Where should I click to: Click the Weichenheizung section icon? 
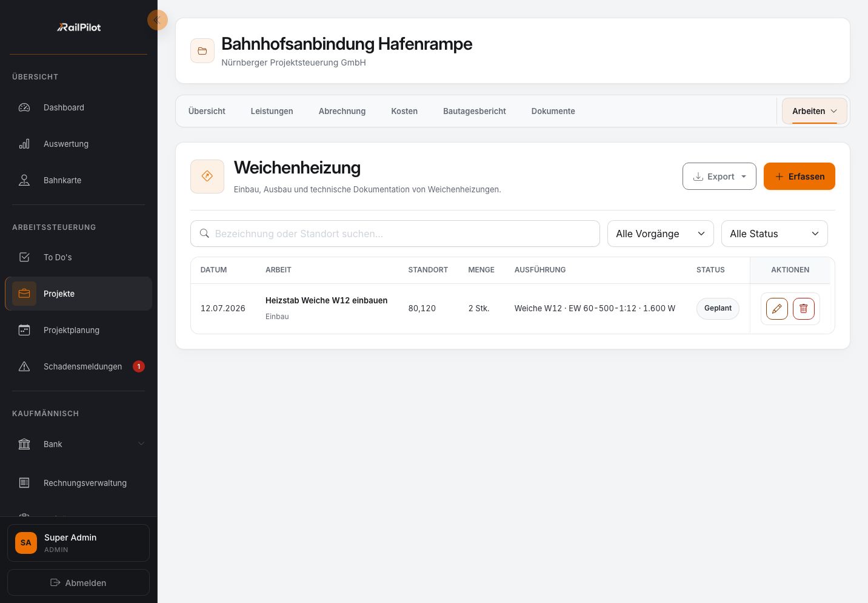pos(207,177)
